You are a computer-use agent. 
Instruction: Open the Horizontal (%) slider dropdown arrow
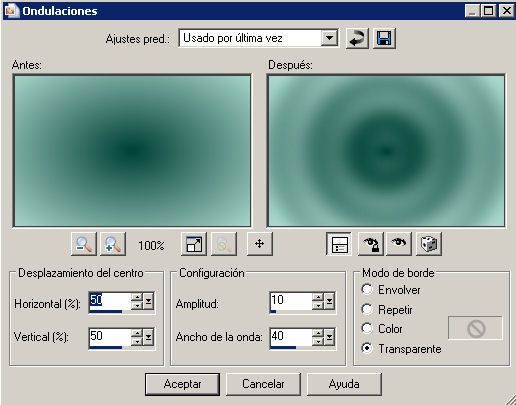149,301
